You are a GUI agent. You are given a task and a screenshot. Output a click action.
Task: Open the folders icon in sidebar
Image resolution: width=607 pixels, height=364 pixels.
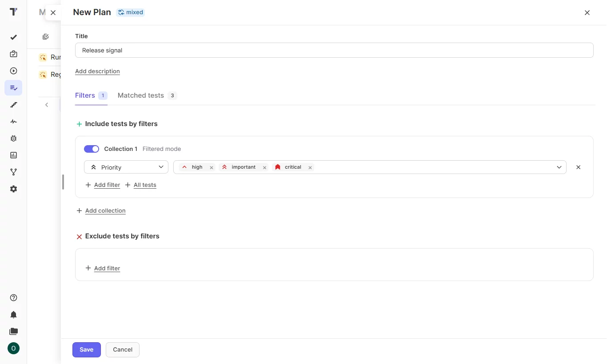(13, 332)
